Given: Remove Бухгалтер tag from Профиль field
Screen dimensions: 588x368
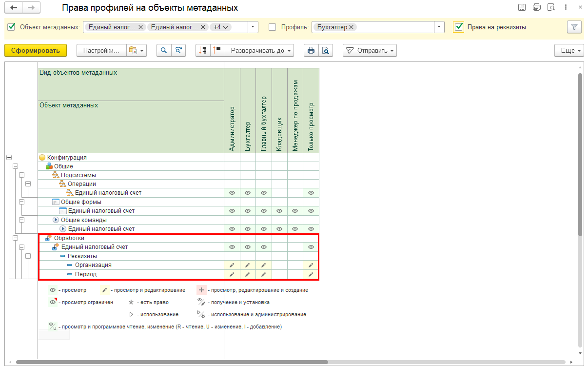Looking at the screenshot, I should point(352,27).
